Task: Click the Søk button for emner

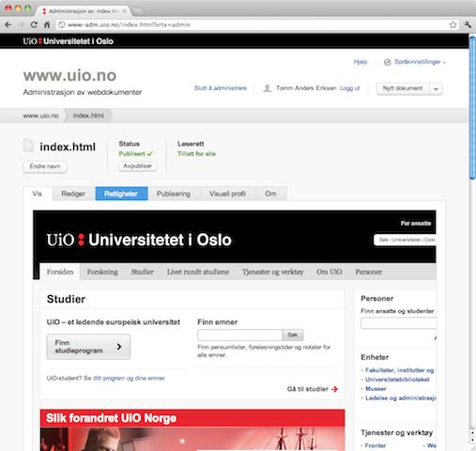Action: [293, 335]
